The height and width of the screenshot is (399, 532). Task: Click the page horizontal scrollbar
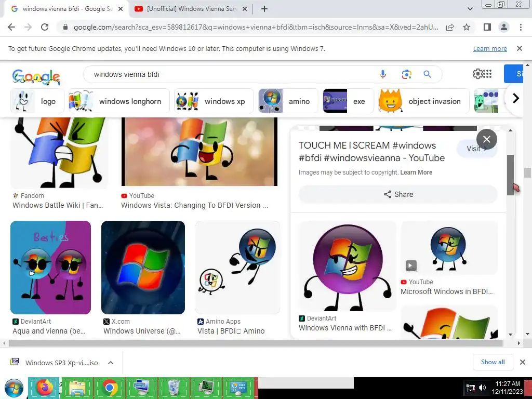click(256, 343)
